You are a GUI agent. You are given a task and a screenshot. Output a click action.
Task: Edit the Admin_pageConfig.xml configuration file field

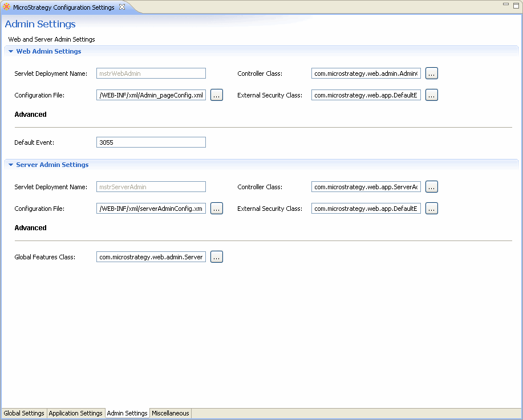[x=151, y=95]
